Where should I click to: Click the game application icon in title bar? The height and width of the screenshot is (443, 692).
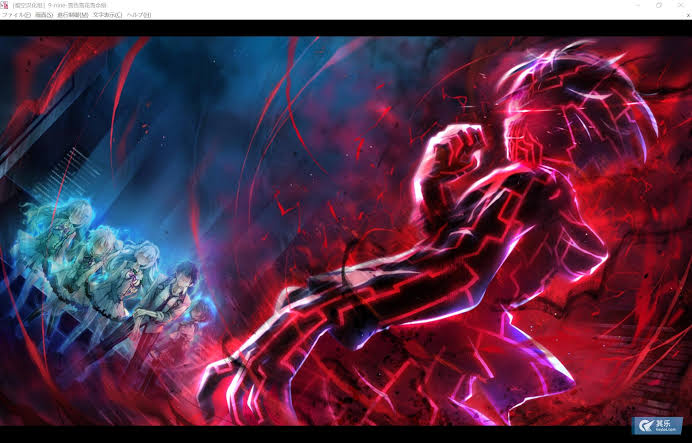pos(5,5)
